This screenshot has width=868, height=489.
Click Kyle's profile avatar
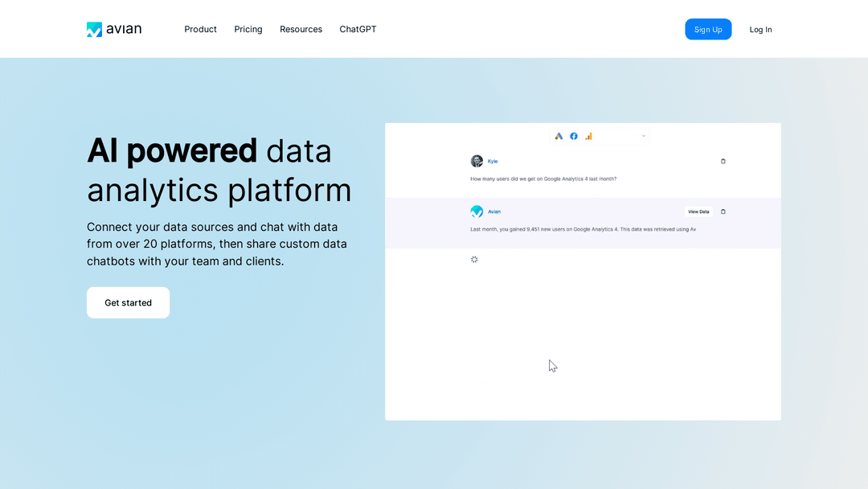[477, 161]
